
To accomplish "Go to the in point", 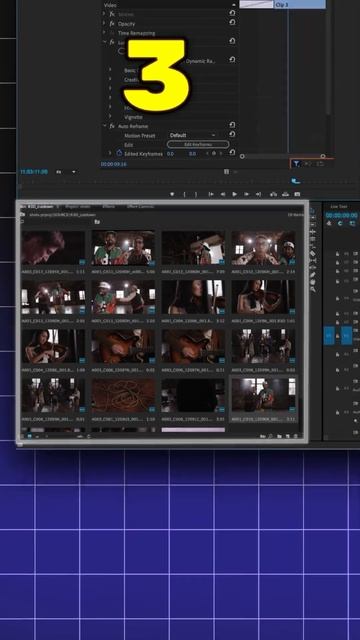I will coord(211,194).
